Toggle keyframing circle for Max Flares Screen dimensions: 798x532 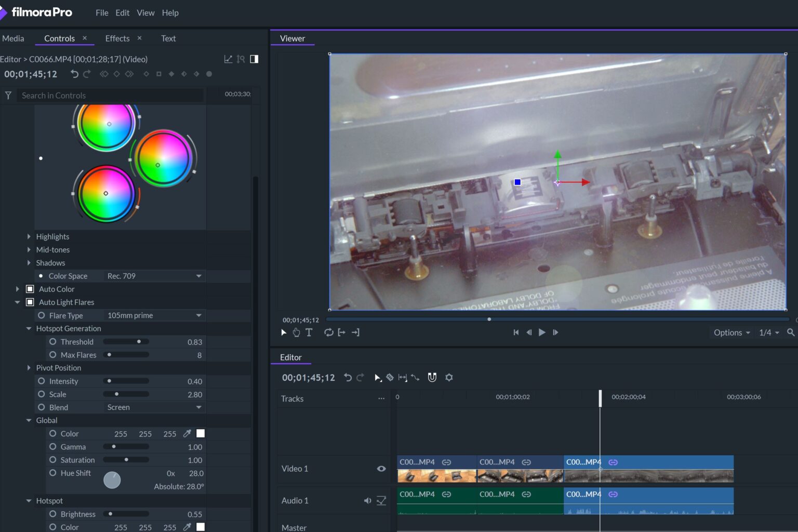pyautogui.click(x=53, y=355)
